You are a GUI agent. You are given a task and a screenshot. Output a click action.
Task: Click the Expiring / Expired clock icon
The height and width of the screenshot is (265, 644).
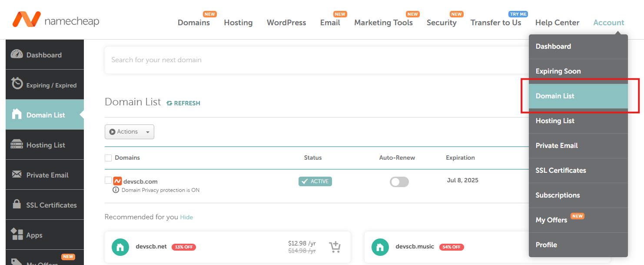click(17, 84)
